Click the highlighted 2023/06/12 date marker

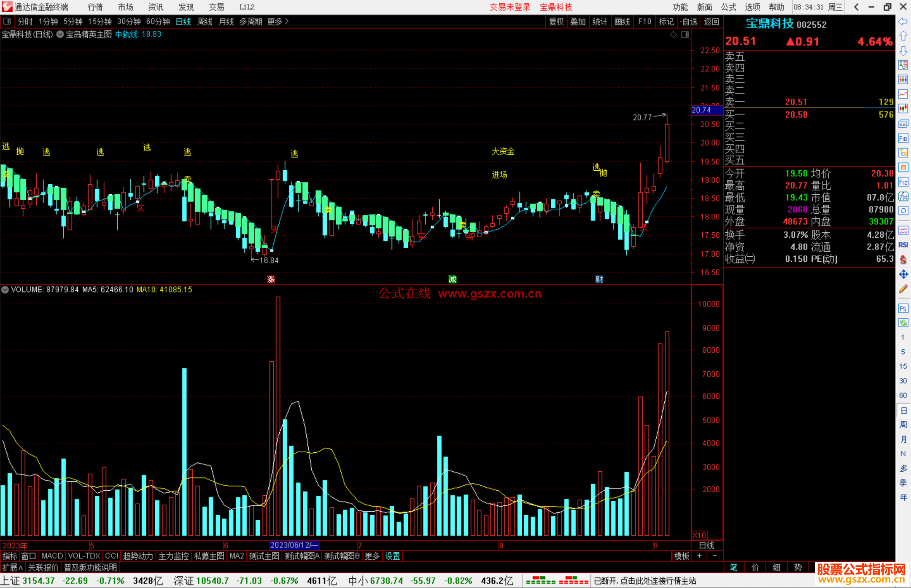tap(294, 545)
